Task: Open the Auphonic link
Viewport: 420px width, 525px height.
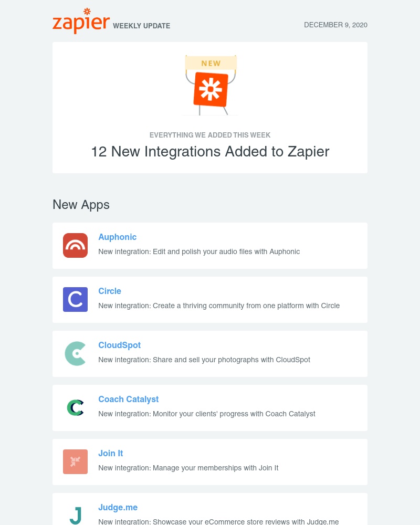Action: coord(117,237)
